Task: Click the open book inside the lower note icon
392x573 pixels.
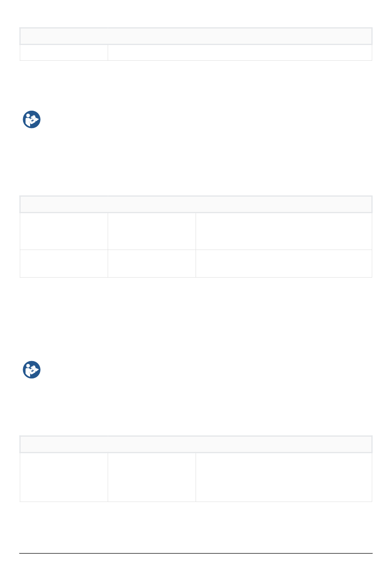Action: tap(35, 371)
